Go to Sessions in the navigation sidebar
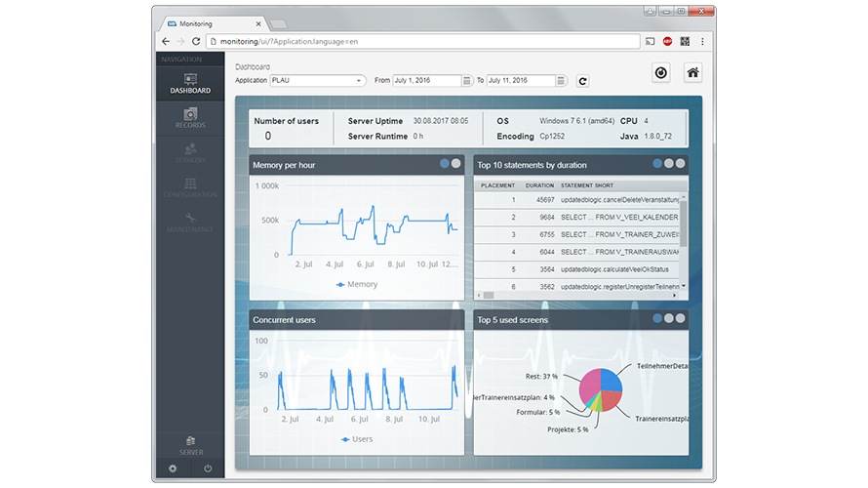This screenshot has width=868, height=488. pos(190,152)
